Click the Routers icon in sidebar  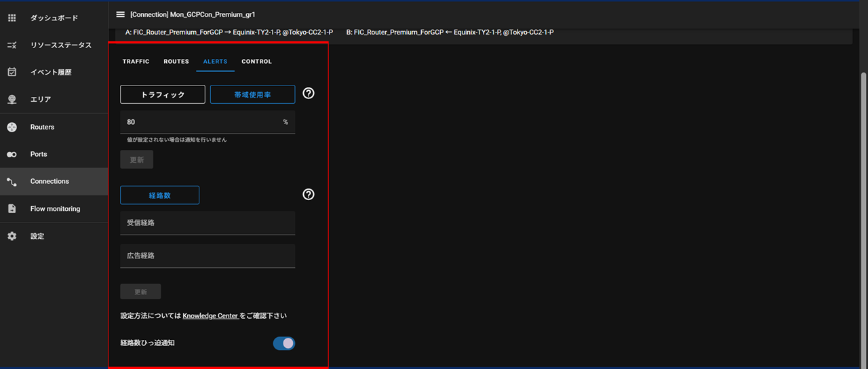pyautogui.click(x=12, y=127)
